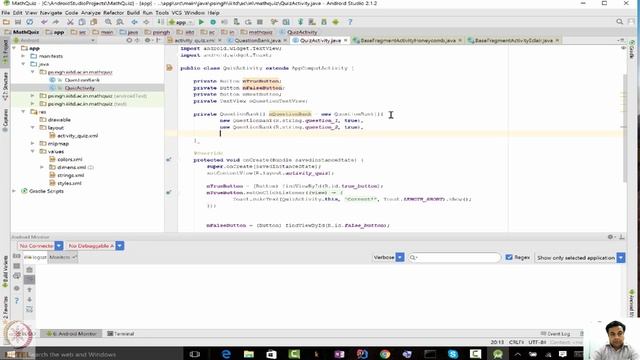Open the Terminal tool window button

coord(121,334)
